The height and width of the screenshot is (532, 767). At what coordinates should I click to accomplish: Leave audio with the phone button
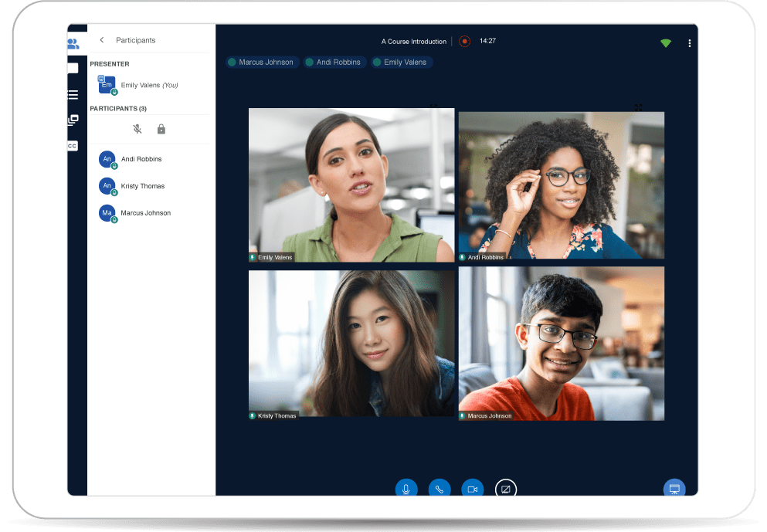click(x=439, y=489)
